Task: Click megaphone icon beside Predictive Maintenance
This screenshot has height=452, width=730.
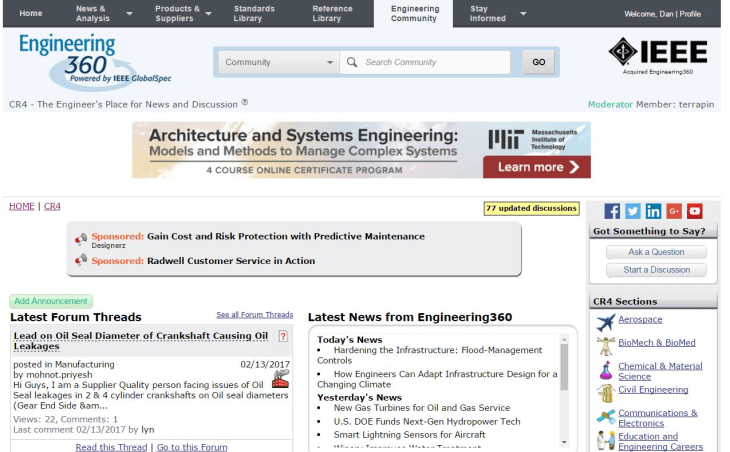Action: pyautogui.click(x=81, y=239)
